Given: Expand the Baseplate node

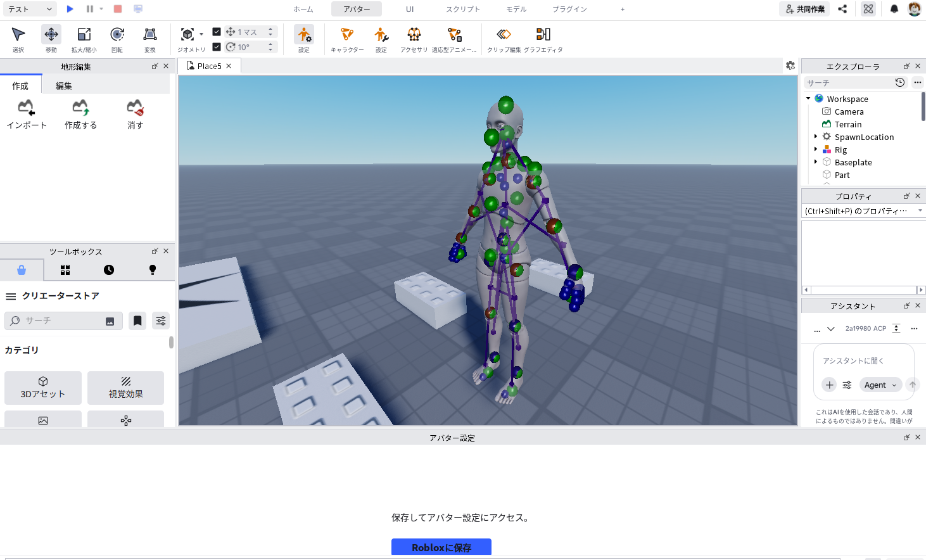Looking at the screenshot, I should (816, 162).
